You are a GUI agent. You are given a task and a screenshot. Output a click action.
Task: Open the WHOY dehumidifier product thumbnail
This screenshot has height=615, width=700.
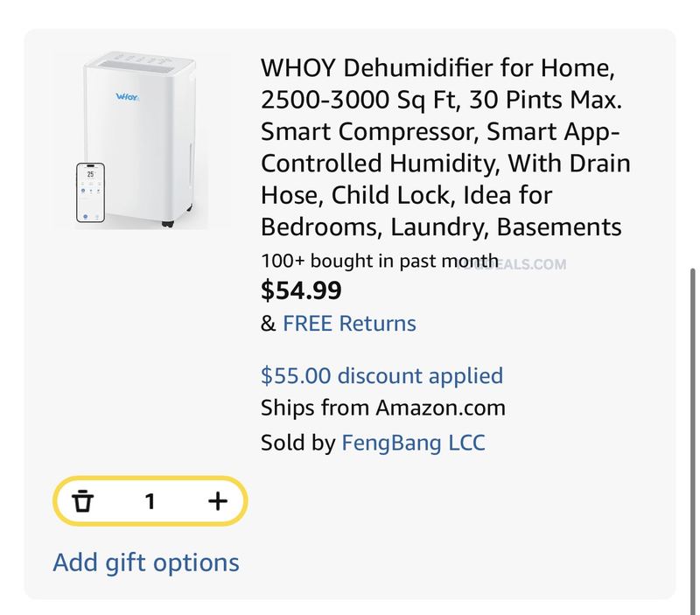click(x=142, y=139)
